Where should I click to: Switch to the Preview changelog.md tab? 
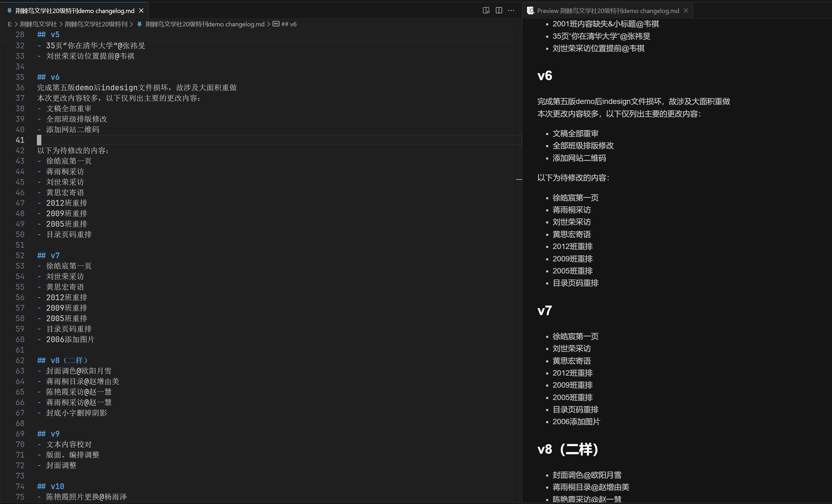click(x=608, y=11)
